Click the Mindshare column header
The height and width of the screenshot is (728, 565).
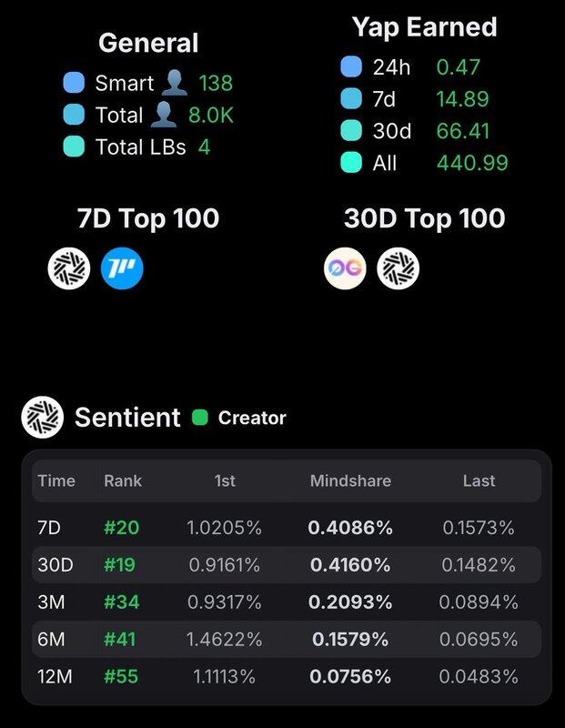coord(351,480)
